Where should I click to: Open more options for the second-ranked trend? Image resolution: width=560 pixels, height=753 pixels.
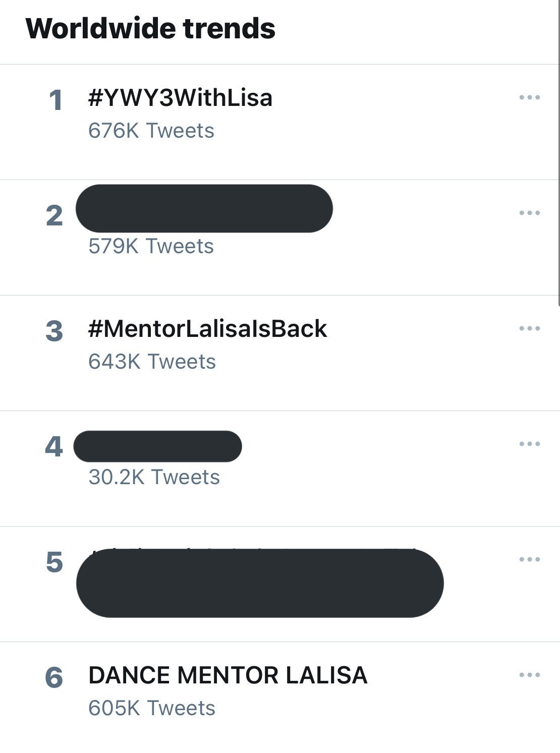pyautogui.click(x=529, y=213)
